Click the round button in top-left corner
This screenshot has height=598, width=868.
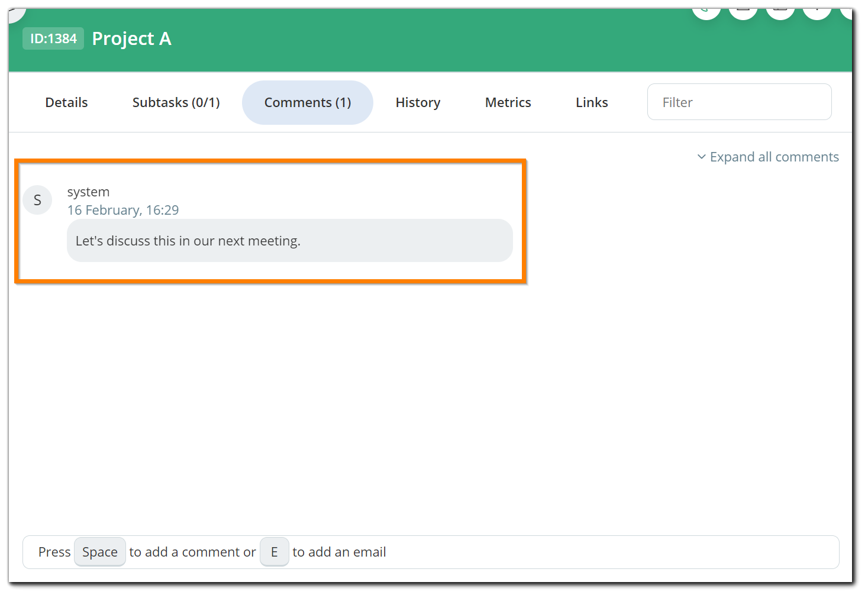pyautogui.click(x=16, y=13)
